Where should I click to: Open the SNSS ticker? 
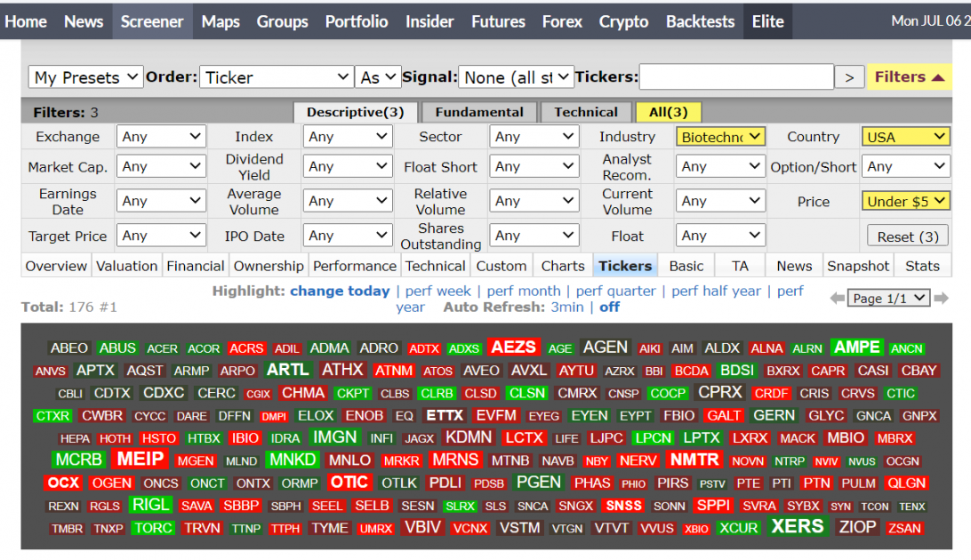click(x=623, y=506)
